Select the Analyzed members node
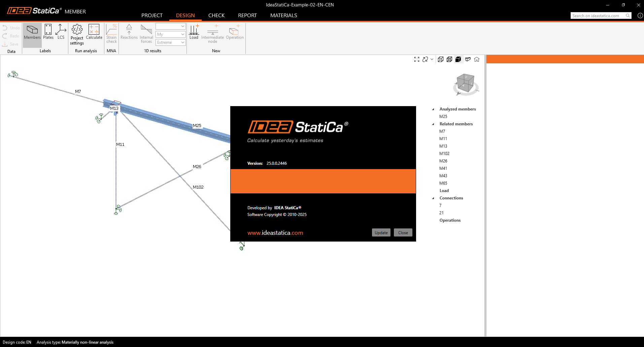The height and width of the screenshot is (347, 644). coord(457,109)
